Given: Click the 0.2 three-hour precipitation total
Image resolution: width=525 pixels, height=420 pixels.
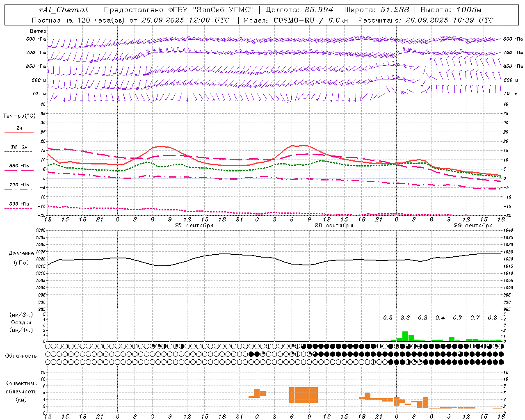Looking at the screenshot, I should (x=388, y=318).
